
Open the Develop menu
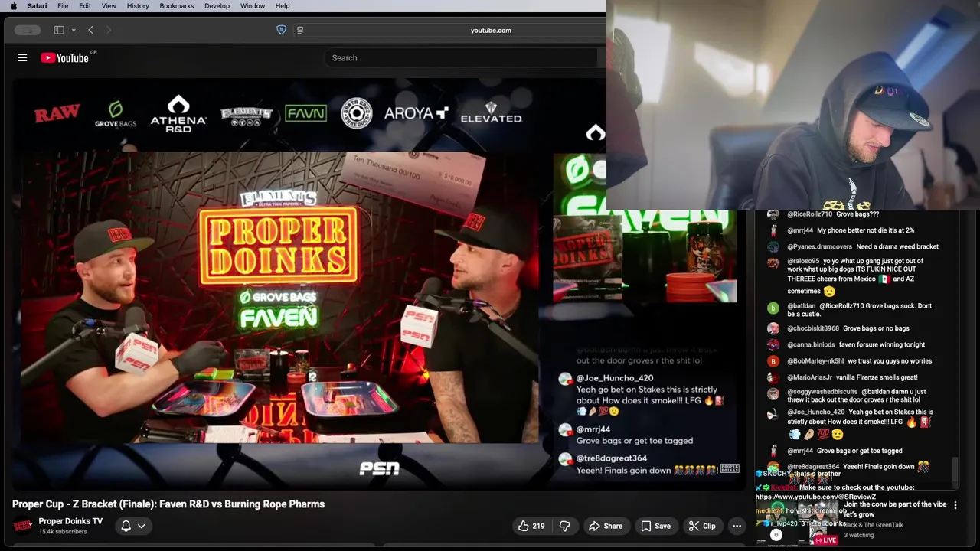pyautogui.click(x=217, y=6)
